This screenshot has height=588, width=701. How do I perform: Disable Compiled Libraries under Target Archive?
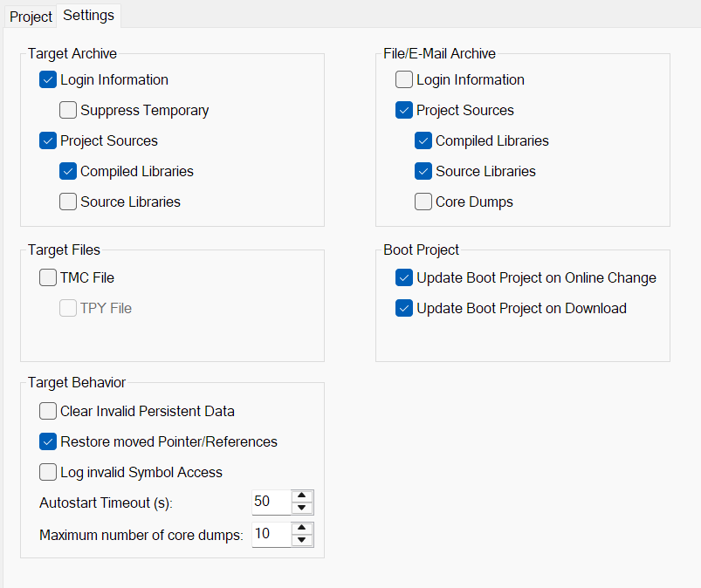(68, 171)
